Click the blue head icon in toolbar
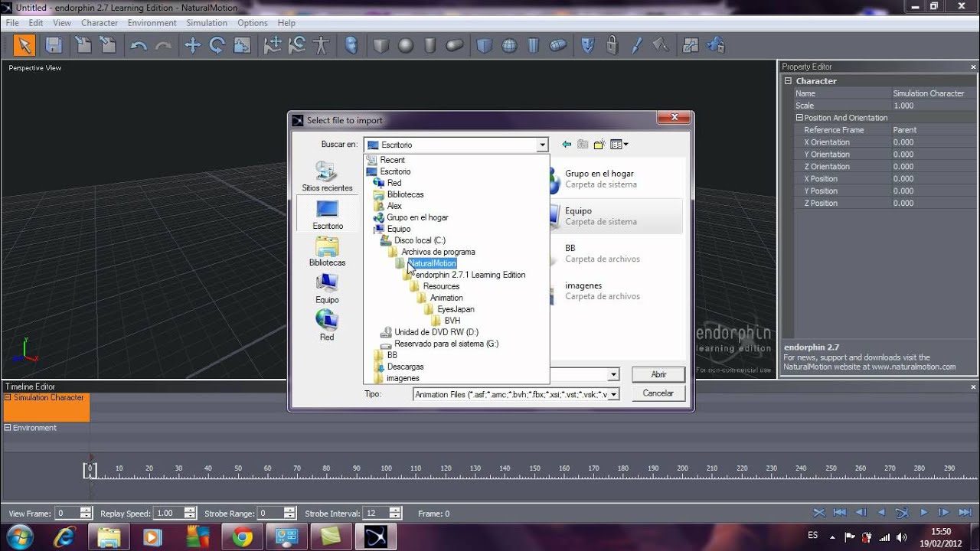The height and width of the screenshot is (551, 980). (x=351, y=46)
